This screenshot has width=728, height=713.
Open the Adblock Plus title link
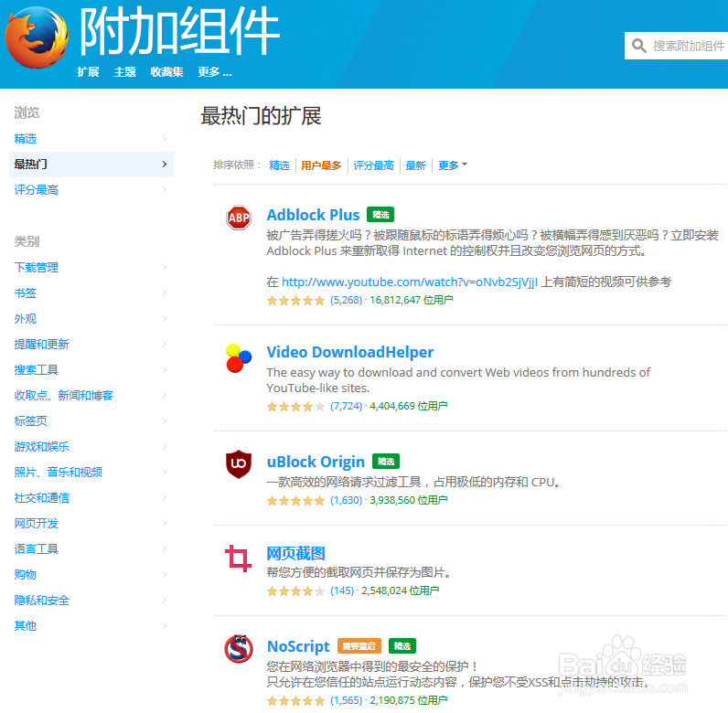coord(313,215)
